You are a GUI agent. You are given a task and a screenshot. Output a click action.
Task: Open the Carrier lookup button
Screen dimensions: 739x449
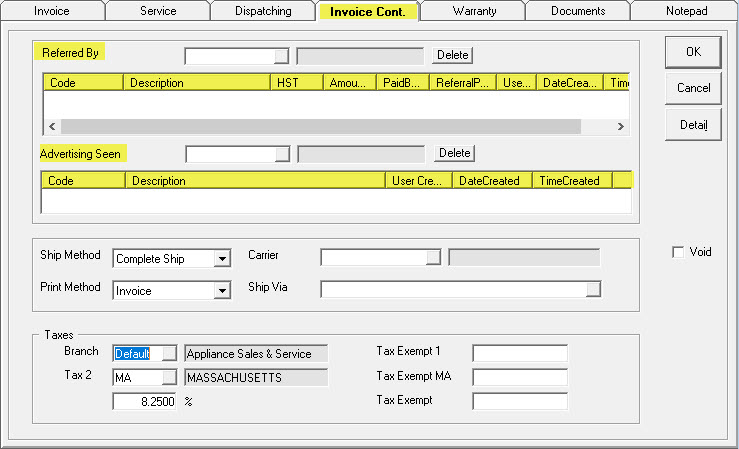[433, 257]
